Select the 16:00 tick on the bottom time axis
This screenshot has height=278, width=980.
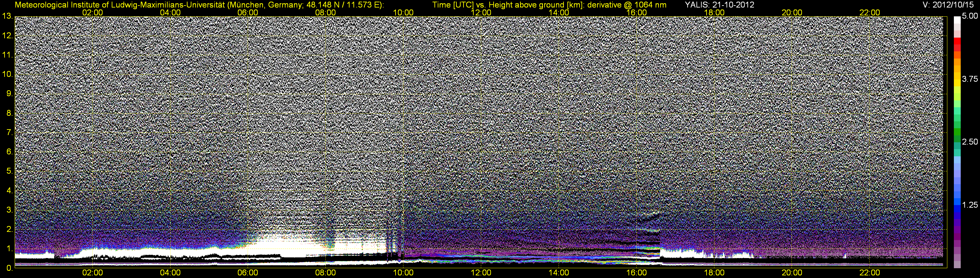pos(636,273)
